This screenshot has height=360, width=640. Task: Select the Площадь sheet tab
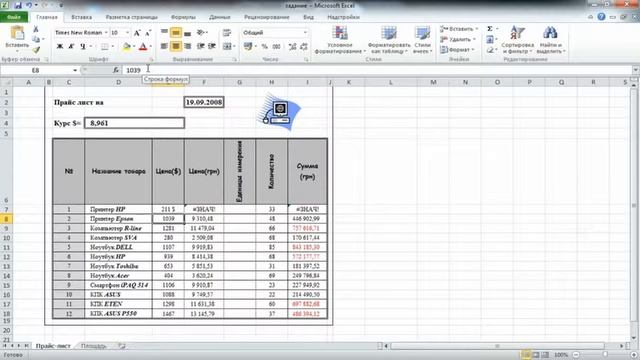(x=93, y=346)
